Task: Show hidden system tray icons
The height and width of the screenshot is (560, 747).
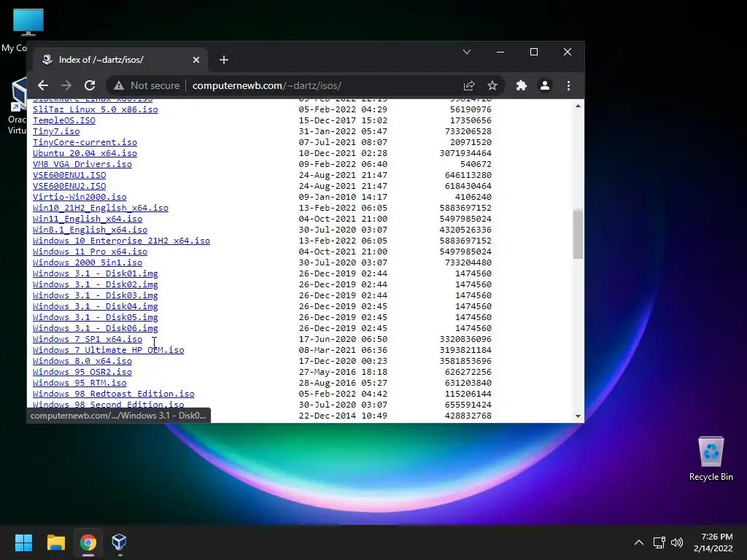Action: (x=639, y=542)
